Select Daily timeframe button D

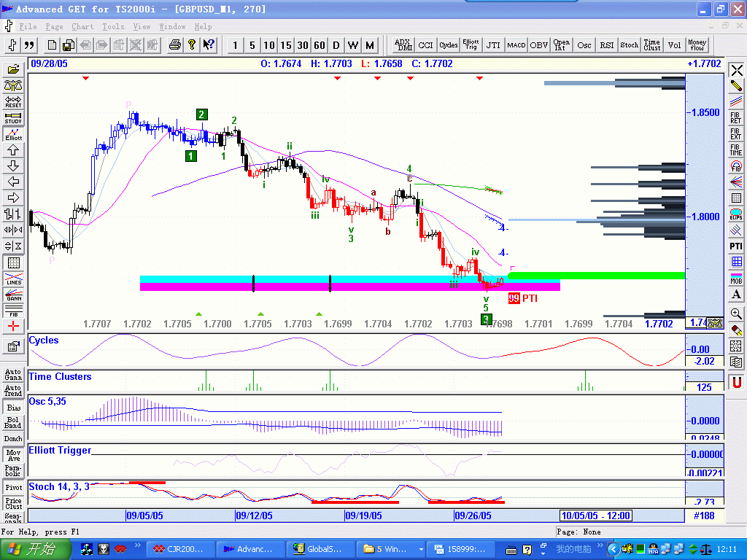[336, 45]
